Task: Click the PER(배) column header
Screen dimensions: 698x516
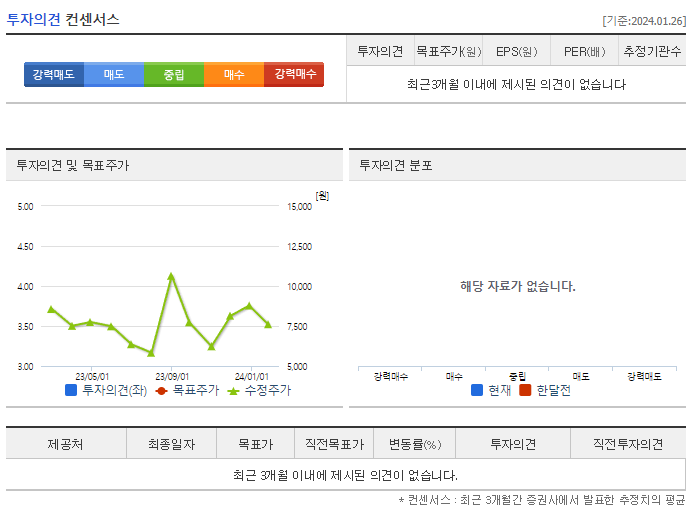Action: pyautogui.click(x=584, y=52)
